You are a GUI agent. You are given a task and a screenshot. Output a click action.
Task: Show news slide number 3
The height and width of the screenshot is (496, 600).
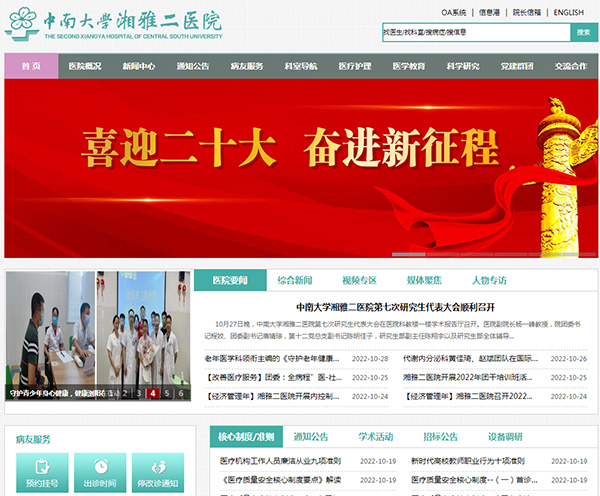tap(139, 393)
